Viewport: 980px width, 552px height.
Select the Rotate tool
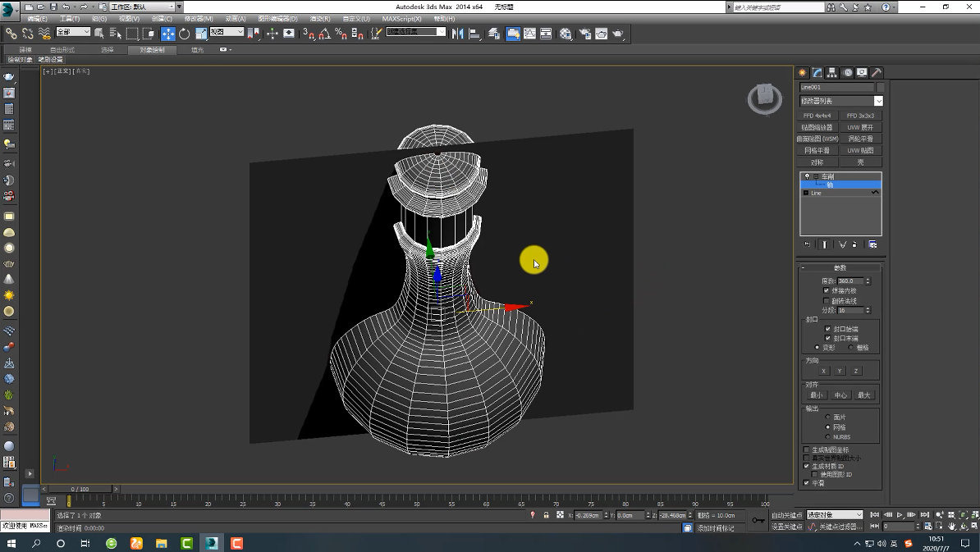(x=185, y=34)
